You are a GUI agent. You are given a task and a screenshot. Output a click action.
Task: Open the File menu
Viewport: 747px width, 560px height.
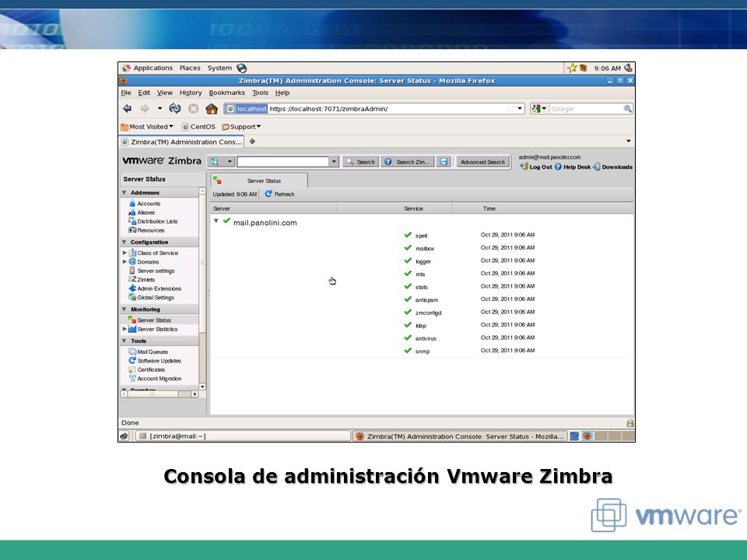point(126,93)
